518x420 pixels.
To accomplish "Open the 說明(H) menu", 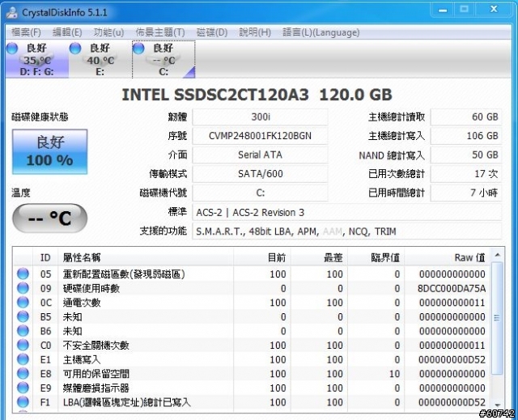I will [255, 32].
